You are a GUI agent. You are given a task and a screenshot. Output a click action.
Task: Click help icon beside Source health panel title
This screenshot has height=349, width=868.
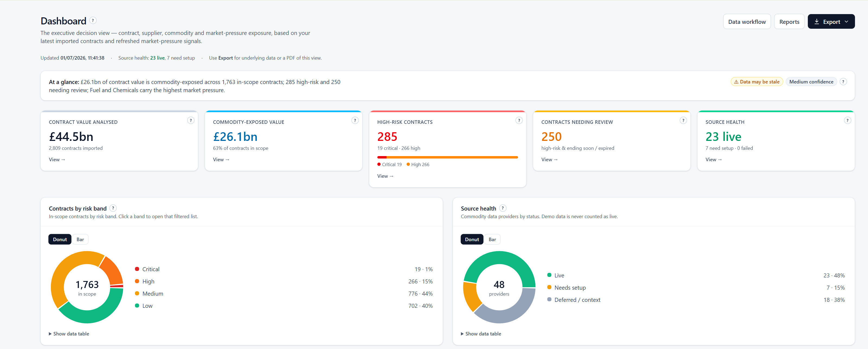coord(502,208)
